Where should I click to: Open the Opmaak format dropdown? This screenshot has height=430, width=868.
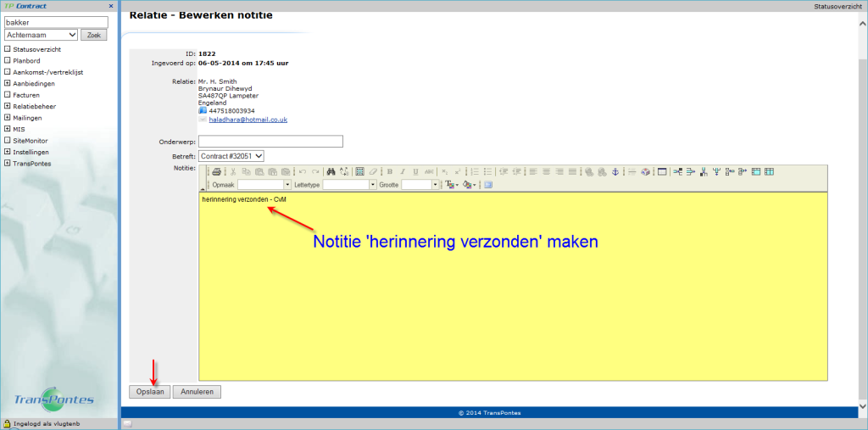click(x=287, y=184)
